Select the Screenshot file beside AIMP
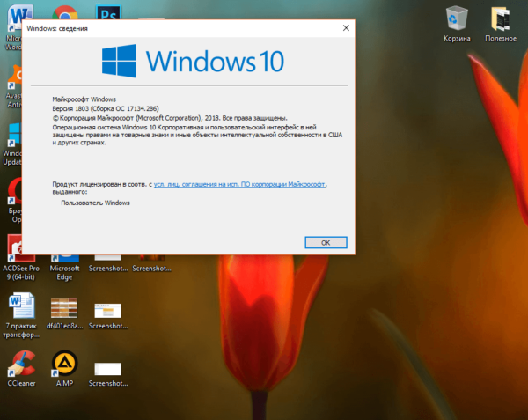This screenshot has height=420, width=528. (108, 374)
